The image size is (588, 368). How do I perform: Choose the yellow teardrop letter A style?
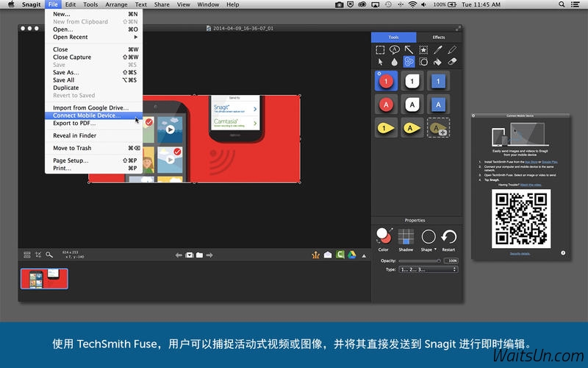[x=412, y=128]
